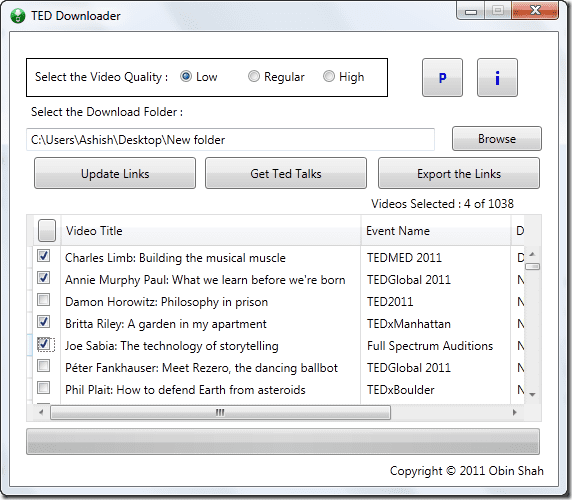
Task: Check the Péter Fankhauser talk checkbox
Action: (44, 365)
